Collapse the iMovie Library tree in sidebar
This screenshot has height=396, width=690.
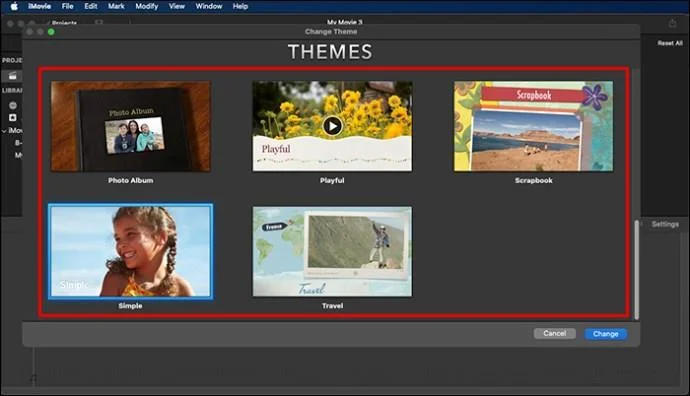(x=4, y=131)
